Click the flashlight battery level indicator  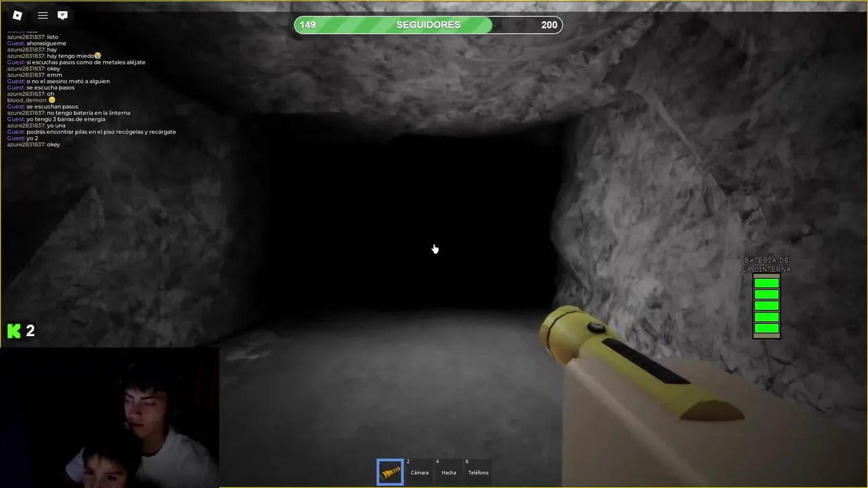(x=766, y=306)
